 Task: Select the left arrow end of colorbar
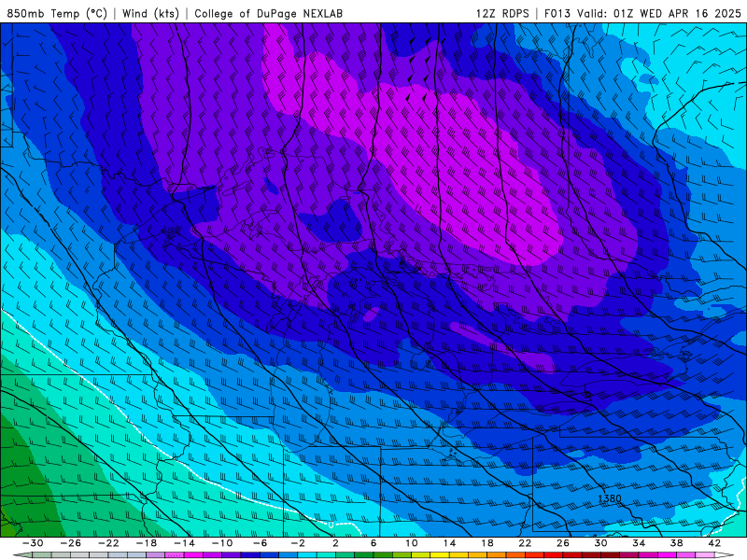click(22, 555)
